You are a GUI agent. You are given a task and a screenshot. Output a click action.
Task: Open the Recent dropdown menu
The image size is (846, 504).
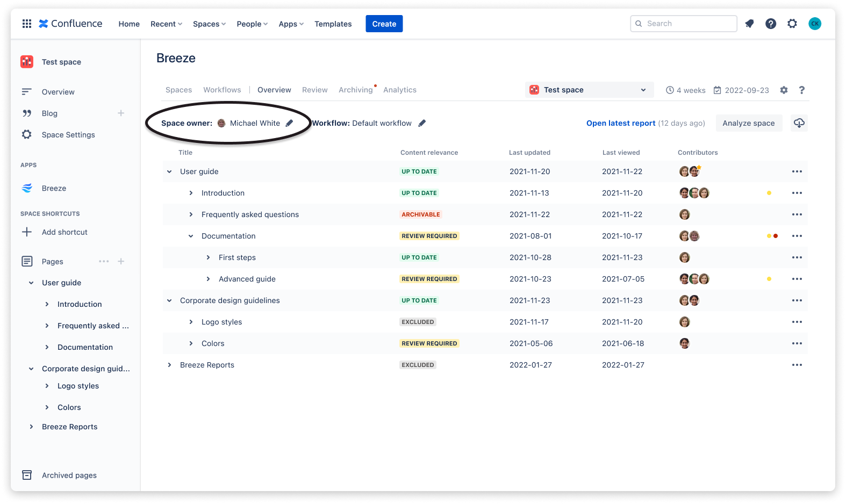pos(166,24)
